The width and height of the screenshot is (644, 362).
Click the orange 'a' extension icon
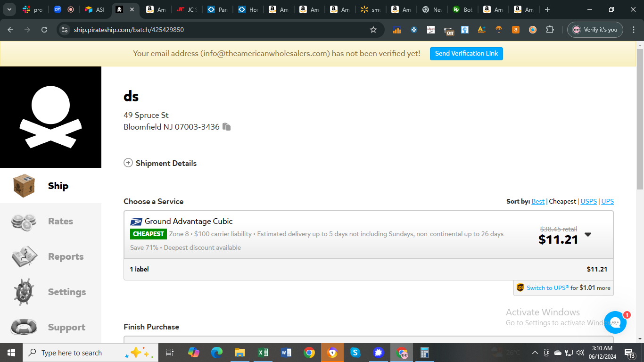(x=516, y=30)
